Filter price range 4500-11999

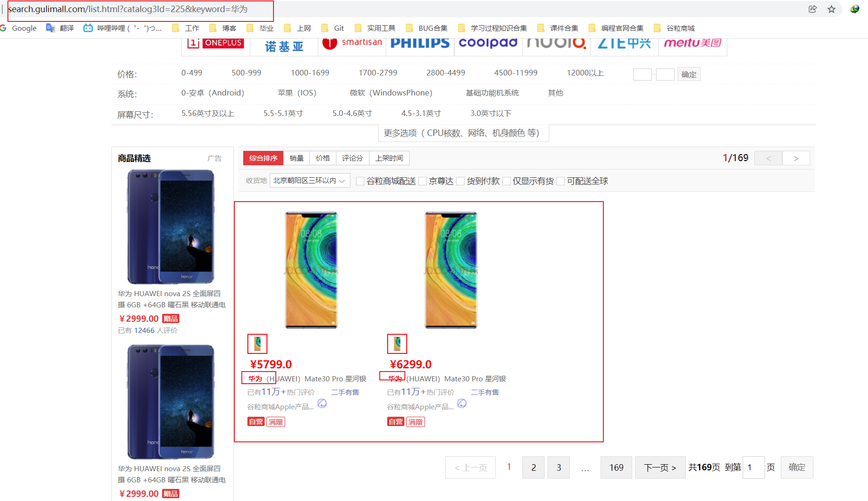[x=516, y=73]
